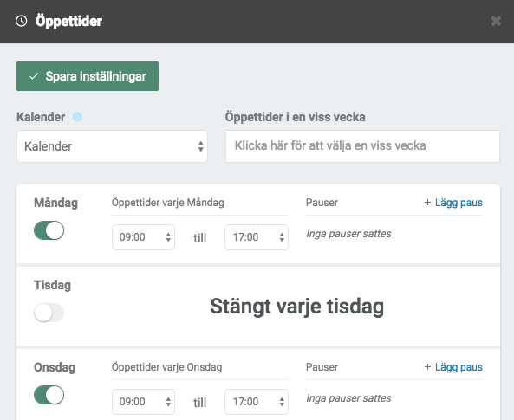Open the Kalender dropdown
The height and width of the screenshot is (420, 514).
tap(112, 146)
